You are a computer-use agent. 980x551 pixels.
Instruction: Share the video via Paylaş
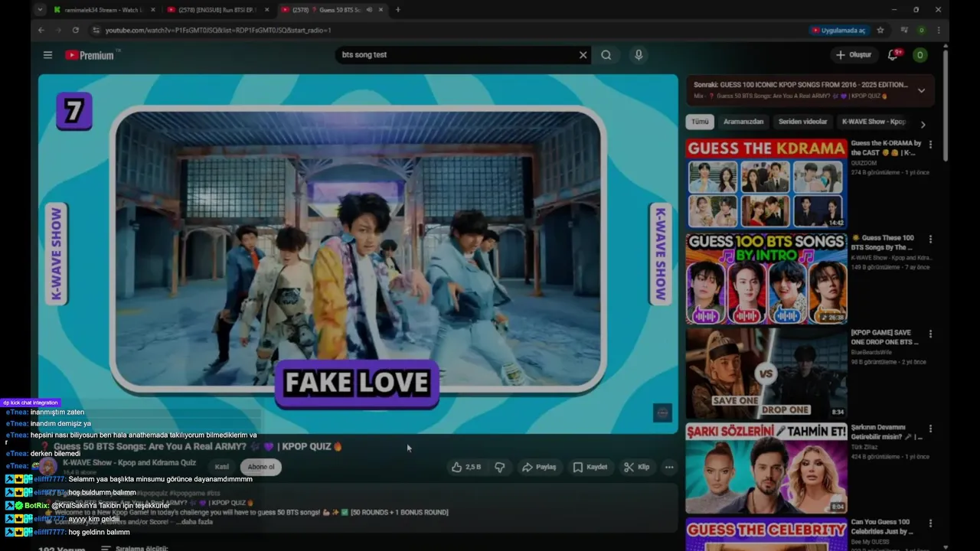539,467
